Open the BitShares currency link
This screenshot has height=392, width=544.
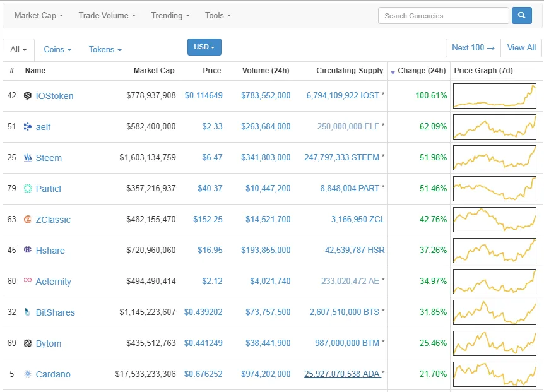(55, 312)
